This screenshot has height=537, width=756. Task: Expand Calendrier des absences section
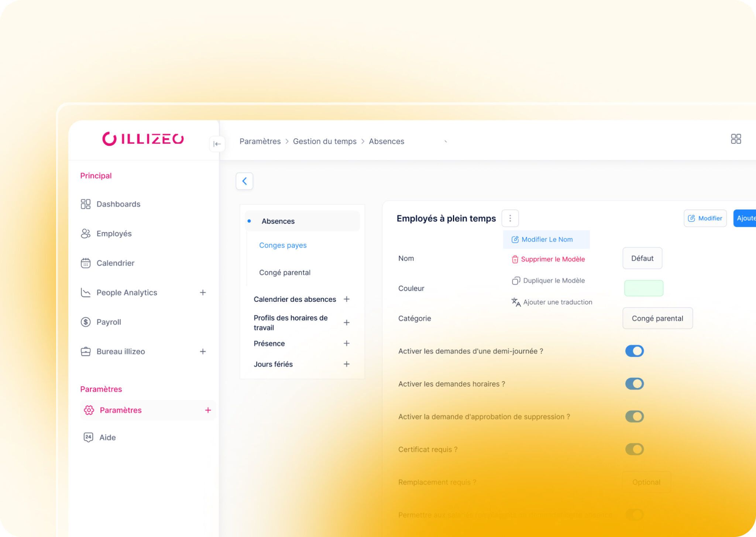coord(346,299)
